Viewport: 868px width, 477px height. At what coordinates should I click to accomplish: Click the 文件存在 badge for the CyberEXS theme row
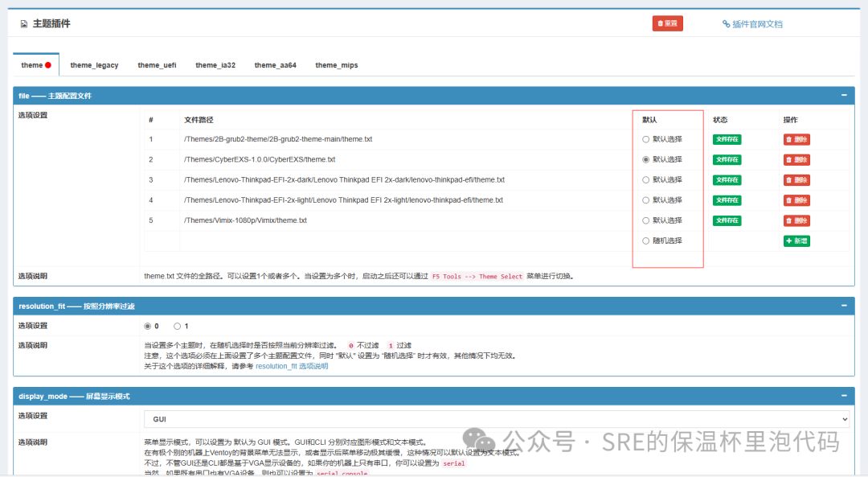(x=727, y=159)
